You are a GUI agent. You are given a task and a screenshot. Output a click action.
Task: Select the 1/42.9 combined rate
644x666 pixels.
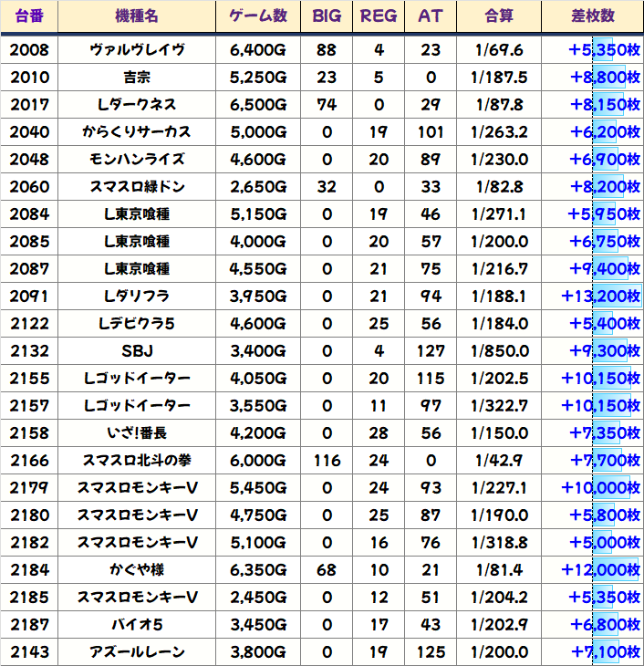[x=499, y=461]
